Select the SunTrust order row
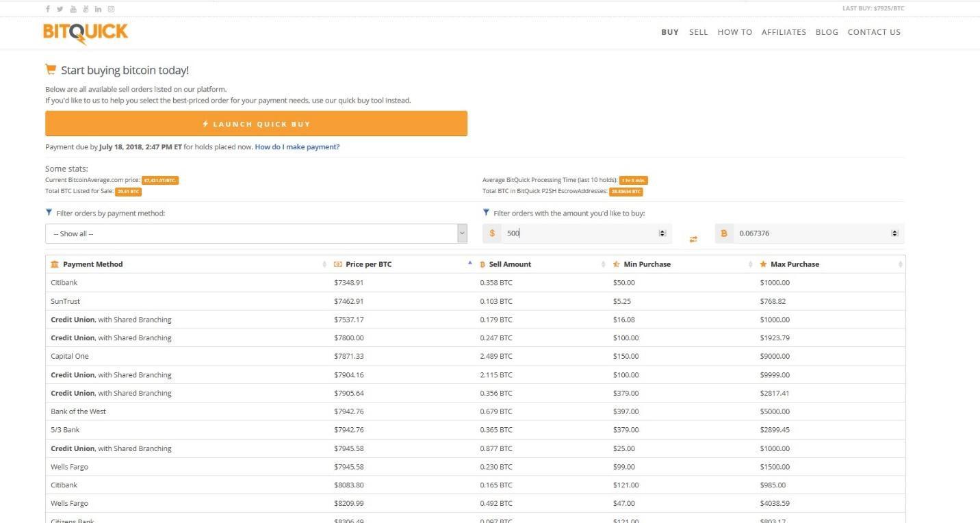 coord(475,301)
